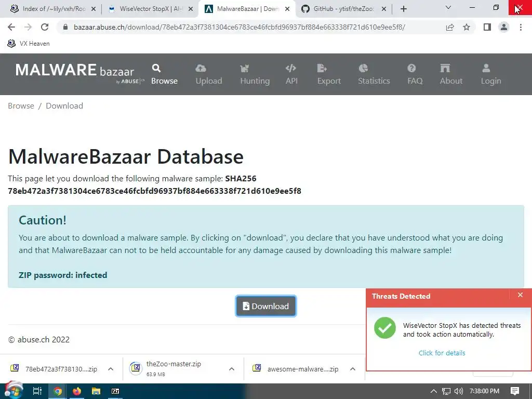The width and height of the screenshot is (532, 399).
Task: Click the share icon in address bar
Action: [x=450, y=27]
